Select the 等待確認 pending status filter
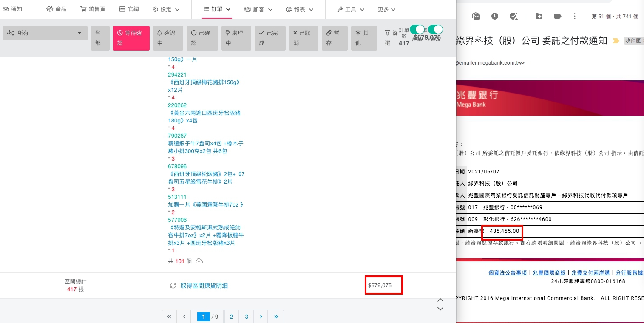 [131, 38]
